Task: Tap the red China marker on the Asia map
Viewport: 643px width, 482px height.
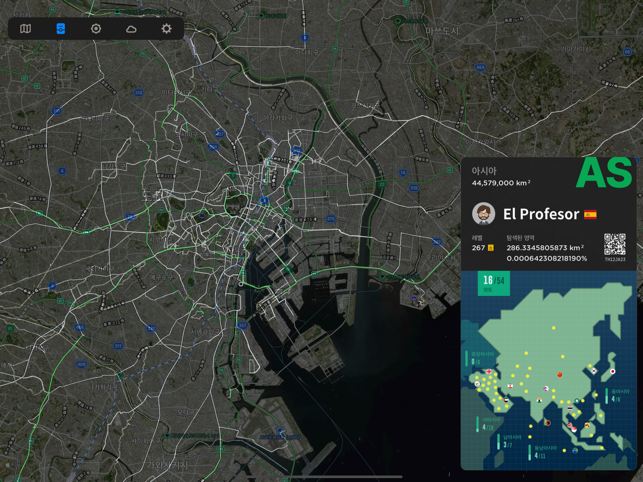Action: (560, 375)
